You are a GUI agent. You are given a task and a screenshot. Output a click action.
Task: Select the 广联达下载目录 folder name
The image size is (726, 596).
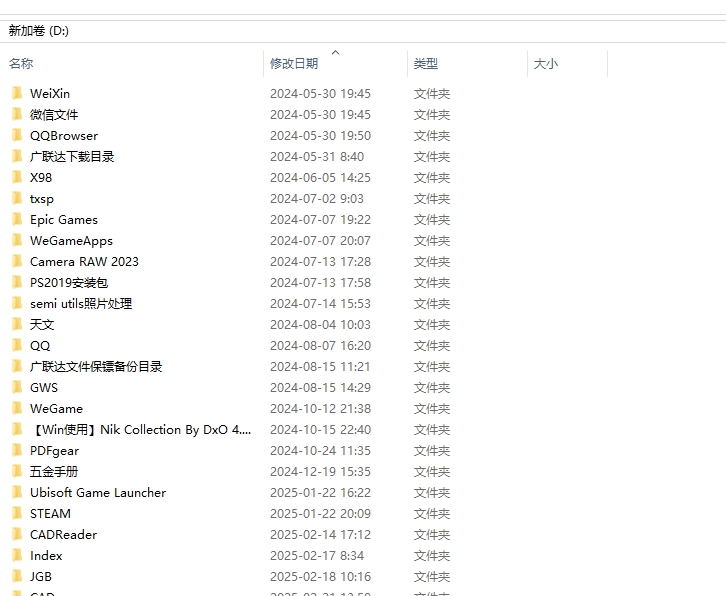tap(72, 157)
